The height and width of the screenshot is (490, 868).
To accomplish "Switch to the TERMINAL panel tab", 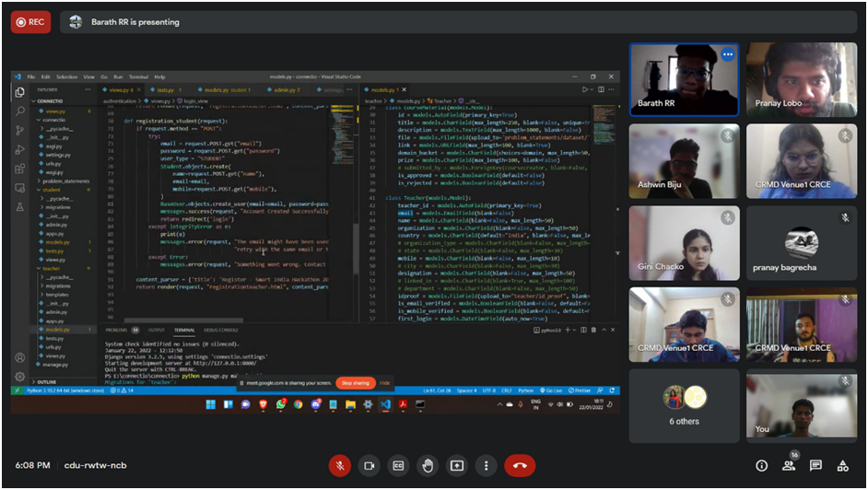I will point(184,330).
